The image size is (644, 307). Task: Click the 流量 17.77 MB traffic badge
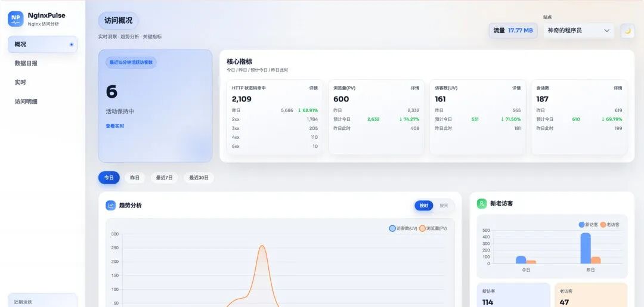pyautogui.click(x=513, y=30)
